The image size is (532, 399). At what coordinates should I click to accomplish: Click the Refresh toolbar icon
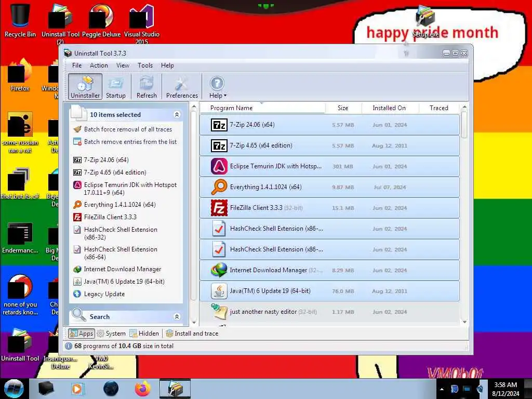(x=147, y=87)
